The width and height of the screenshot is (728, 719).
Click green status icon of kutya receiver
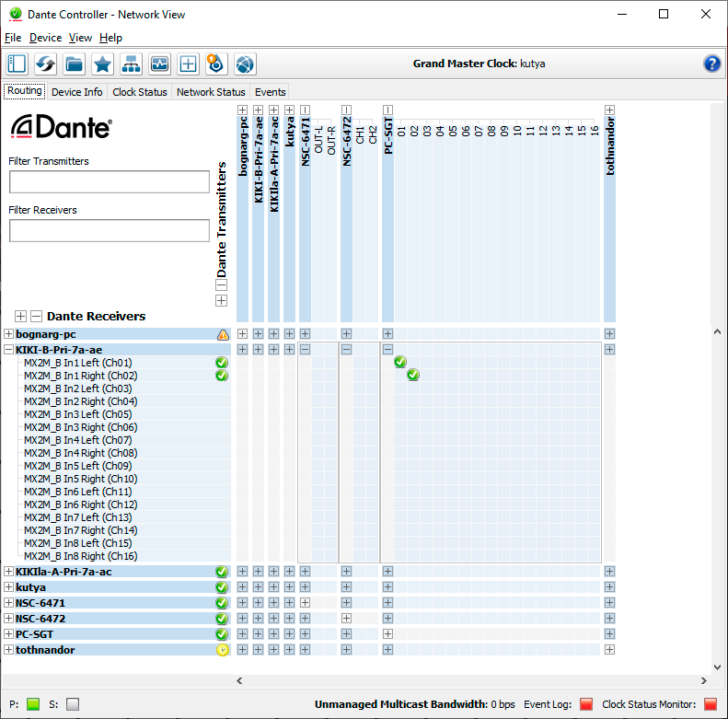click(x=222, y=587)
